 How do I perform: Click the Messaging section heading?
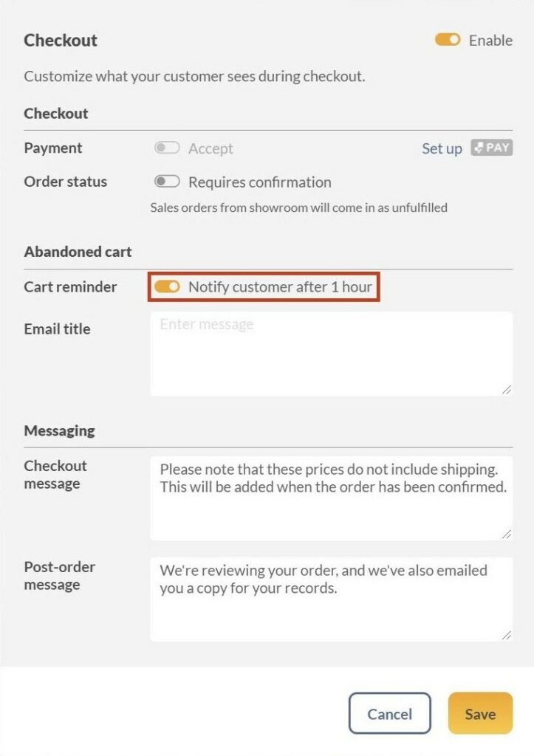(x=59, y=430)
